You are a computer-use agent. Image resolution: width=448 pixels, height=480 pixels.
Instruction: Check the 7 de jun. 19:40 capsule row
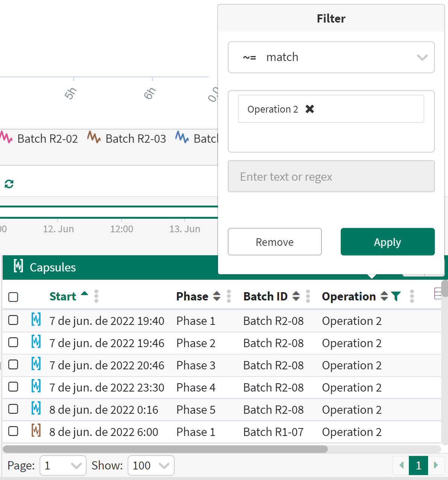(13, 320)
